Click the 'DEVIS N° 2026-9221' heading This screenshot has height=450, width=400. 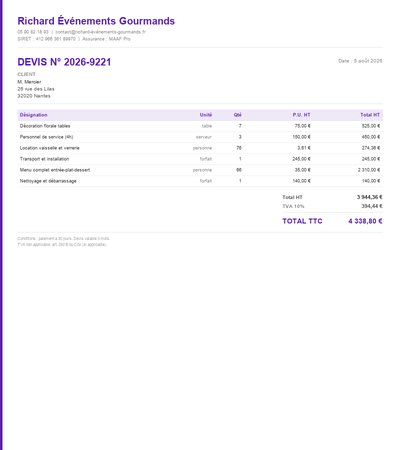tap(64, 62)
